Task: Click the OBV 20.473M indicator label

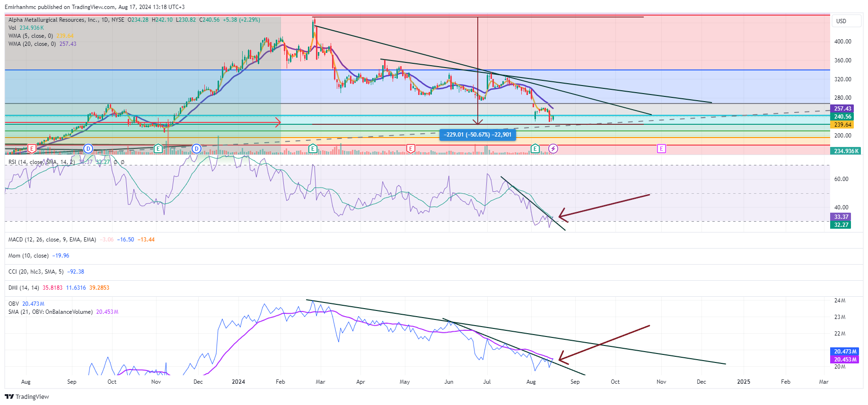Action: coord(26,304)
